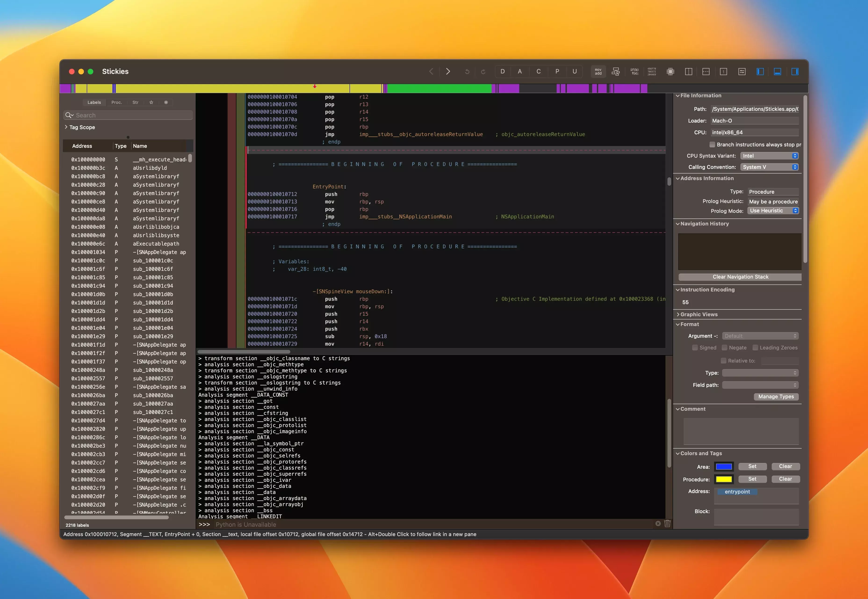
Task: Switch to hexadecimal view
Action: tap(652, 72)
